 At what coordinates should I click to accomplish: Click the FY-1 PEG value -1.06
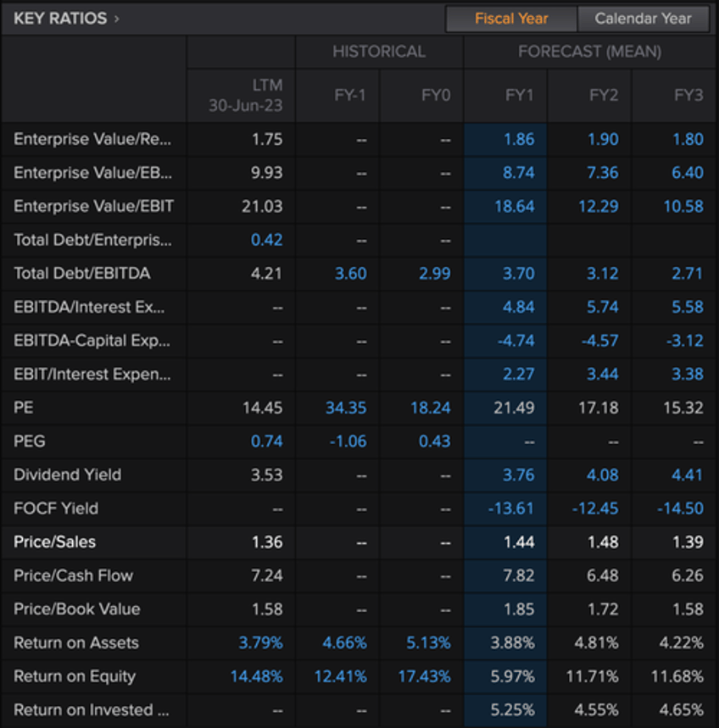click(x=348, y=441)
